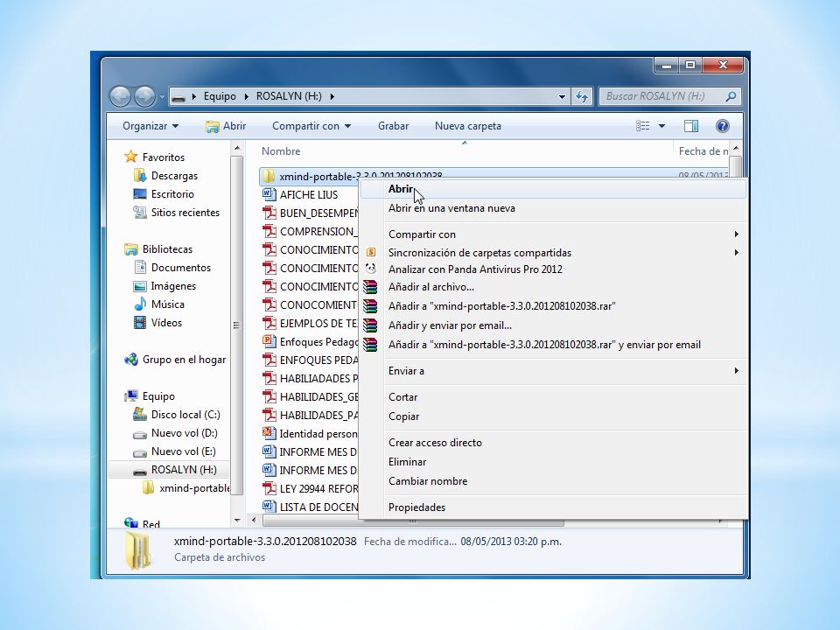The image size is (840, 630).
Task: Click the arrow after ROSALYN (H:) in address bar
Action: click(332, 96)
